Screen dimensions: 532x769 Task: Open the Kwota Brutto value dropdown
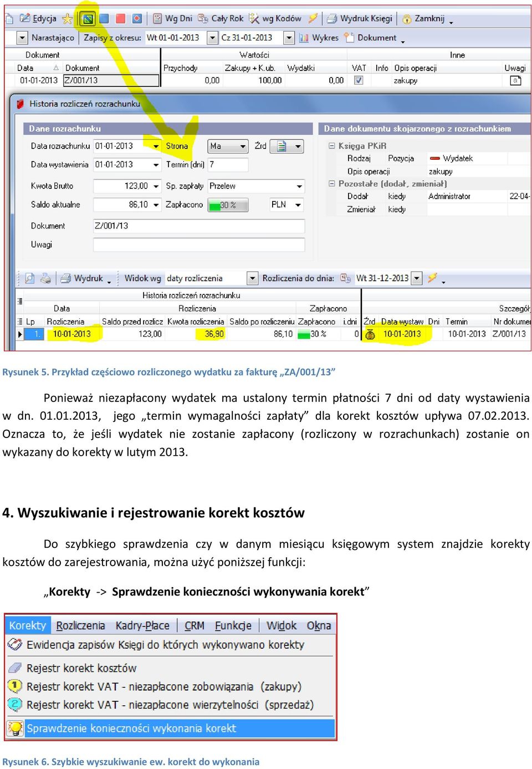pyautogui.click(x=156, y=186)
